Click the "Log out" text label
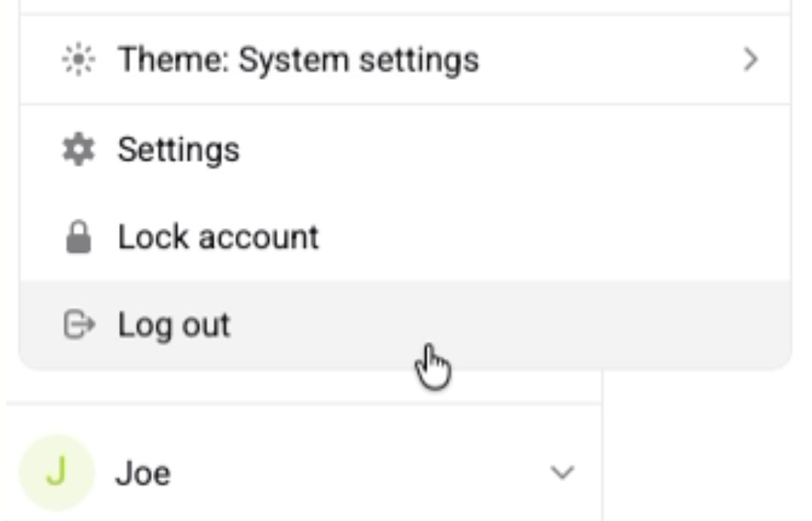 tap(174, 325)
